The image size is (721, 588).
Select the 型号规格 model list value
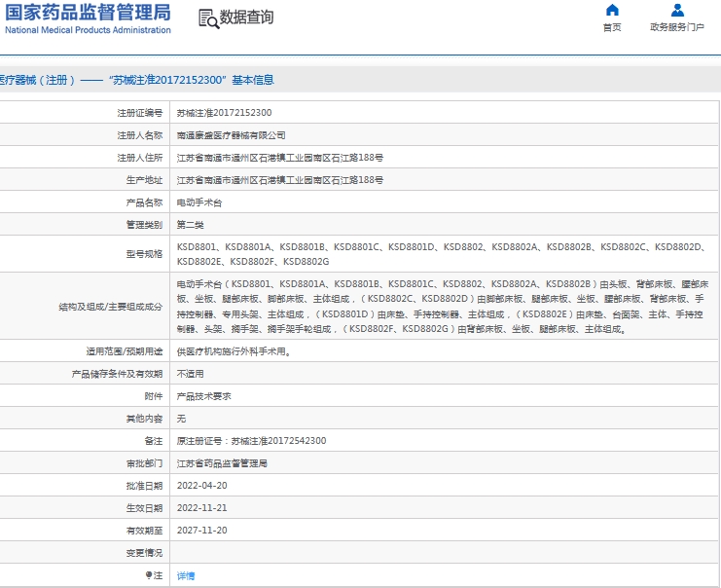click(x=441, y=254)
